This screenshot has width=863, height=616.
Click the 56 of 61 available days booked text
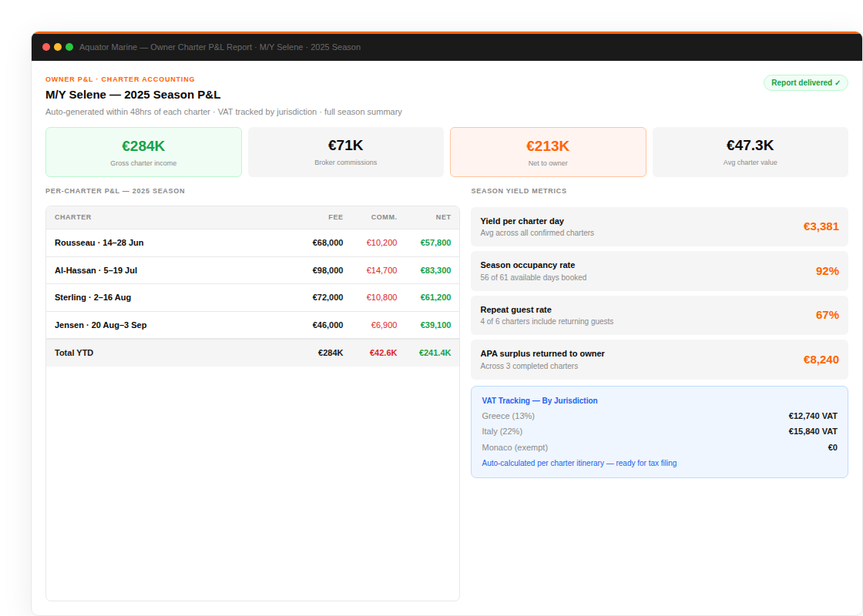[533, 278]
